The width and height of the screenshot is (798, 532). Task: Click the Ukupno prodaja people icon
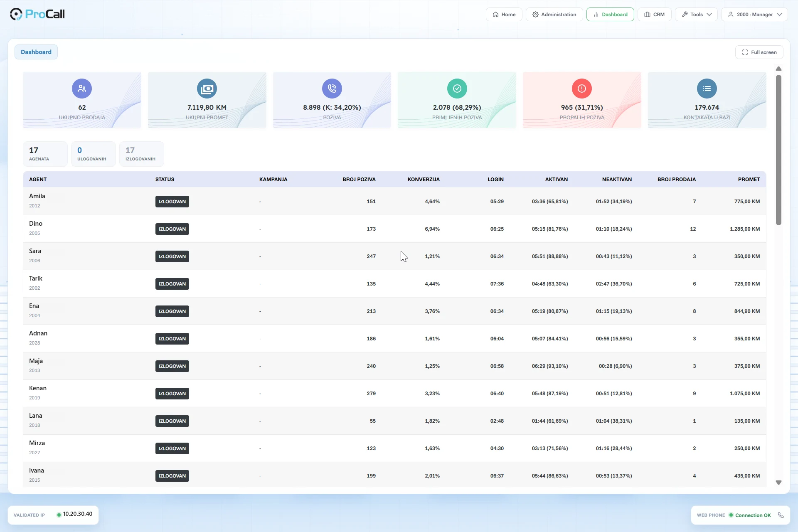tap(82, 89)
